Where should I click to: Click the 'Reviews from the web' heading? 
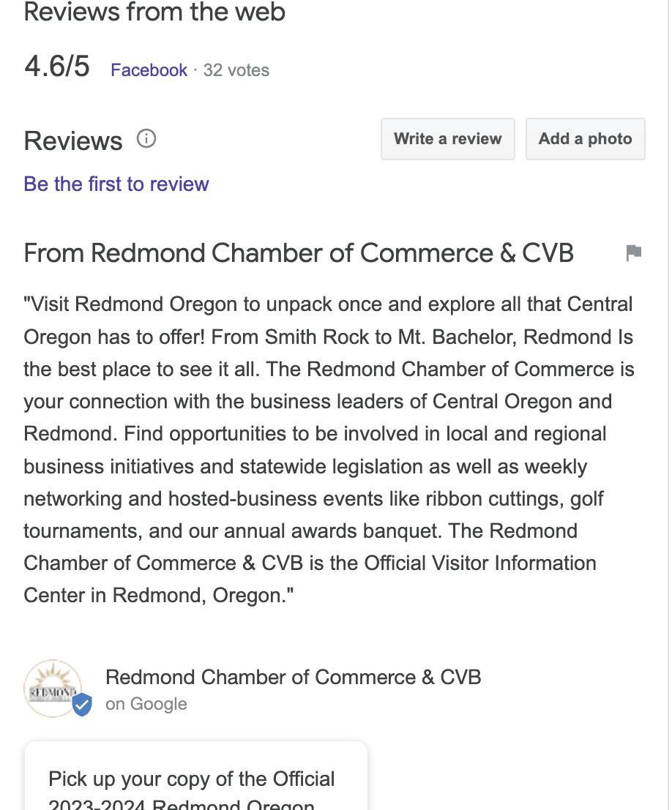(154, 12)
